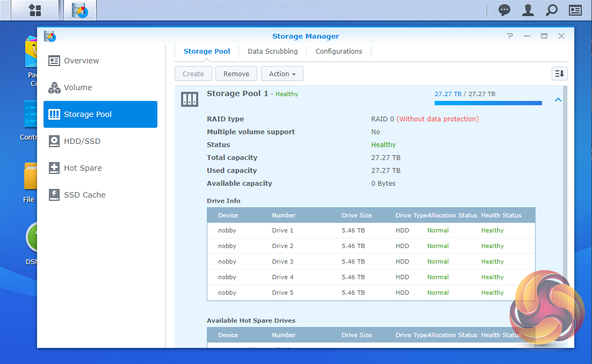Click the Storage Pool 1 capacity usage bar
Screen dimensions: 592x364
pyautogui.click(x=488, y=103)
